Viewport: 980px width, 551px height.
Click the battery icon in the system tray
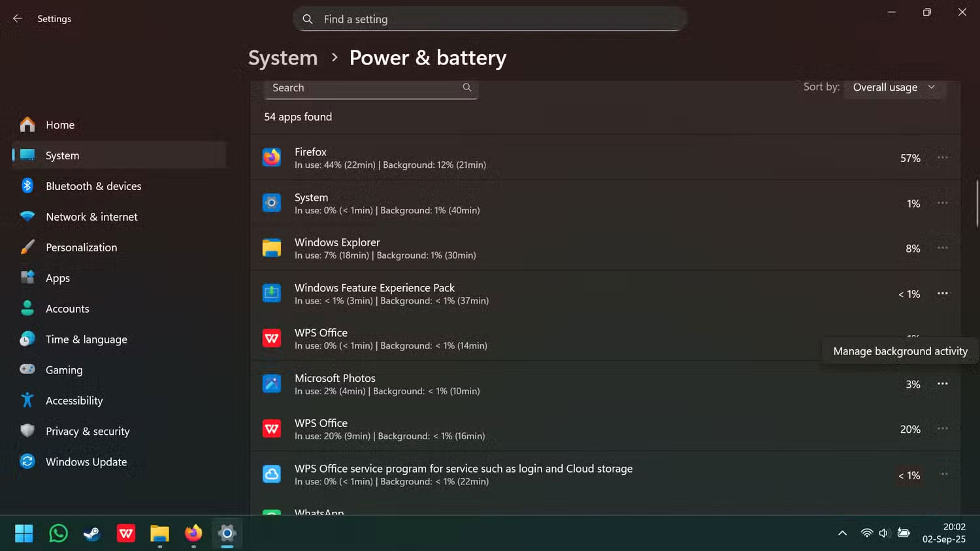(x=904, y=533)
